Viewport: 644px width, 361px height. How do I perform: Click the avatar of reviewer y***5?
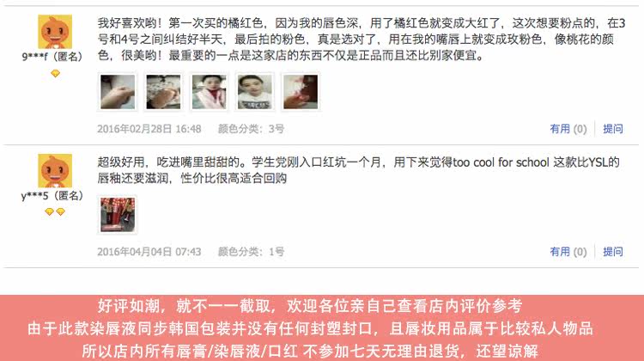coord(55,171)
